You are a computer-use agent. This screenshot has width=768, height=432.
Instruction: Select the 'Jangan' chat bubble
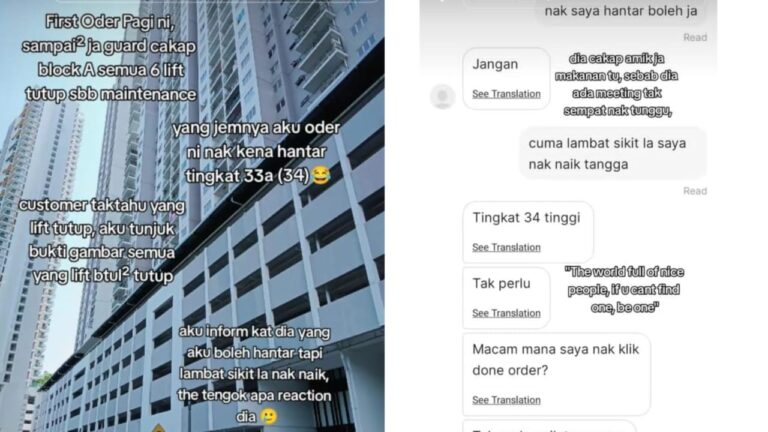pyautogui.click(x=506, y=78)
